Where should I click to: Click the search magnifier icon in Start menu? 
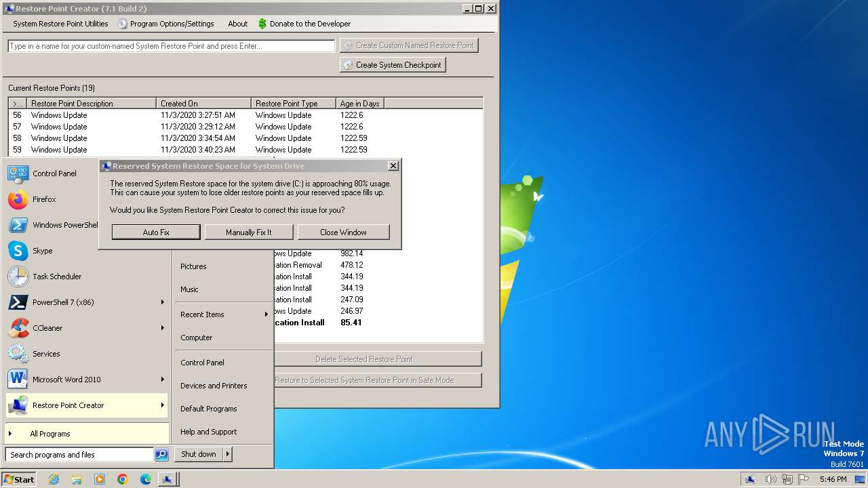pos(161,455)
